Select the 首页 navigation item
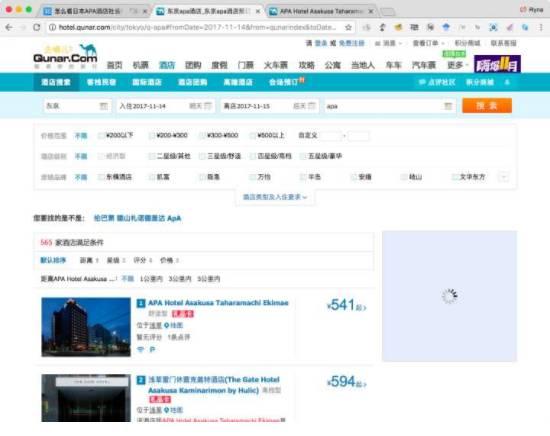 (114, 65)
